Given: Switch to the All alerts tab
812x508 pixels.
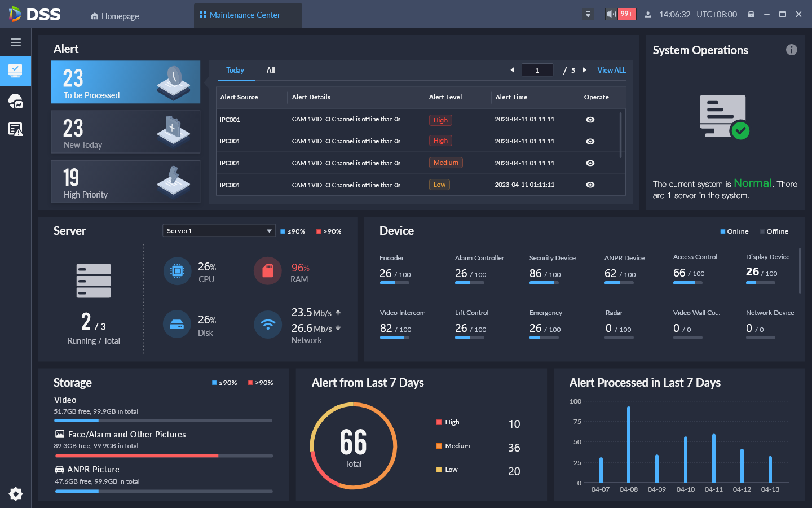Looking at the screenshot, I should (271, 70).
